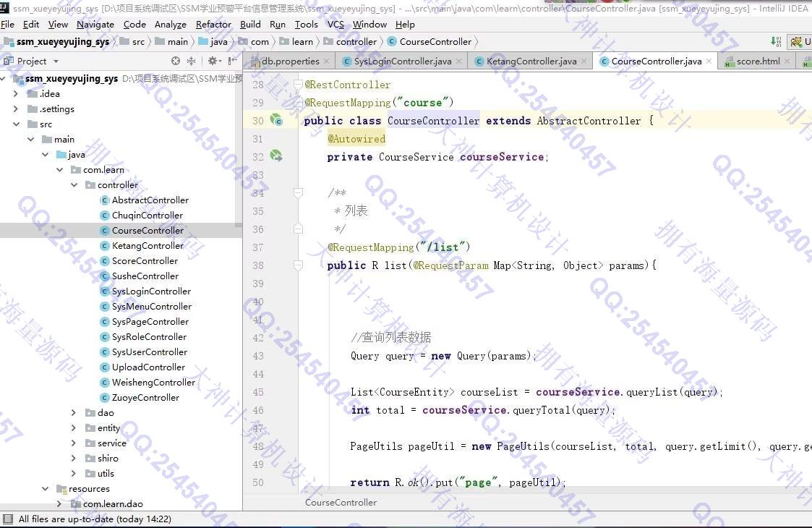This screenshot has width=812, height=528.
Task: Close the SysLoginController.java tab
Action: point(459,61)
